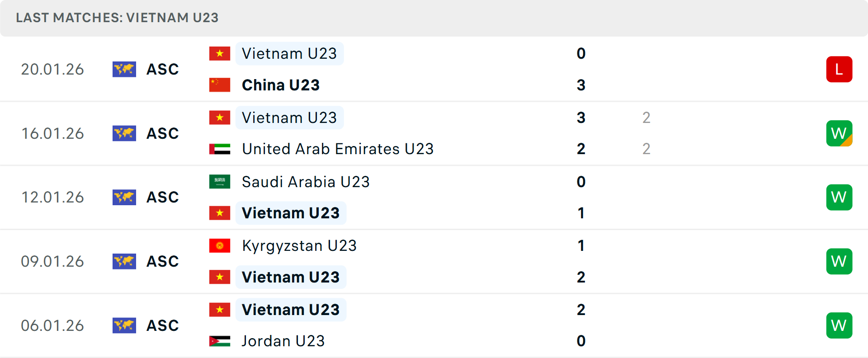Click Vietnam U23 in the 16.01.26 match

pyautogui.click(x=289, y=118)
